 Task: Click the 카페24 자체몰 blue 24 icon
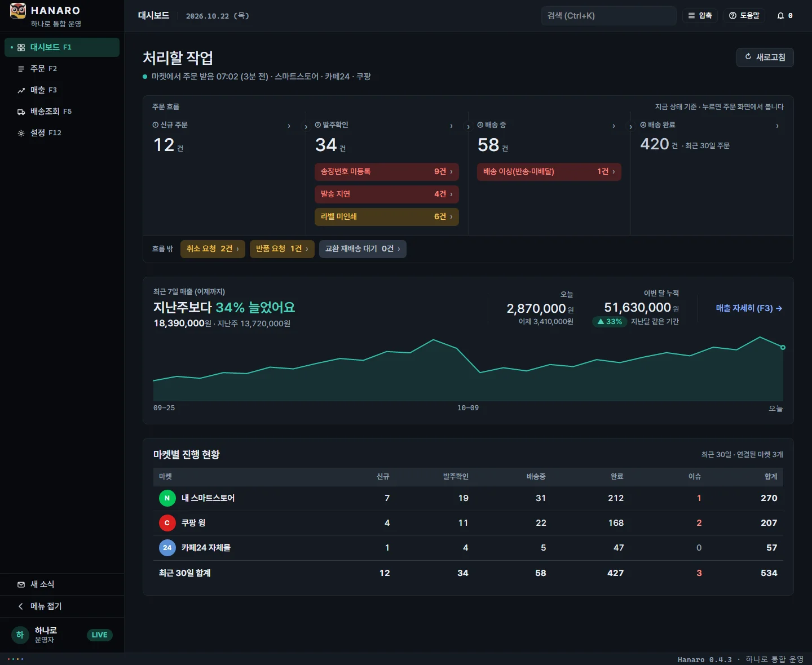(x=167, y=548)
